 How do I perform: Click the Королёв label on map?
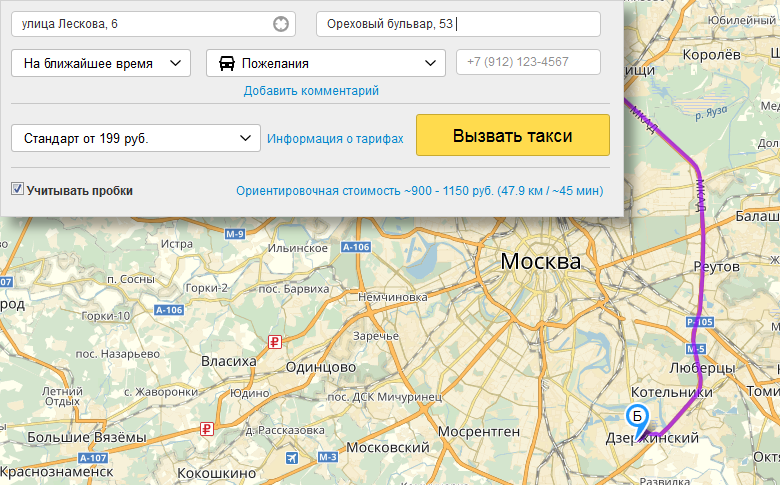pyautogui.click(x=711, y=55)
